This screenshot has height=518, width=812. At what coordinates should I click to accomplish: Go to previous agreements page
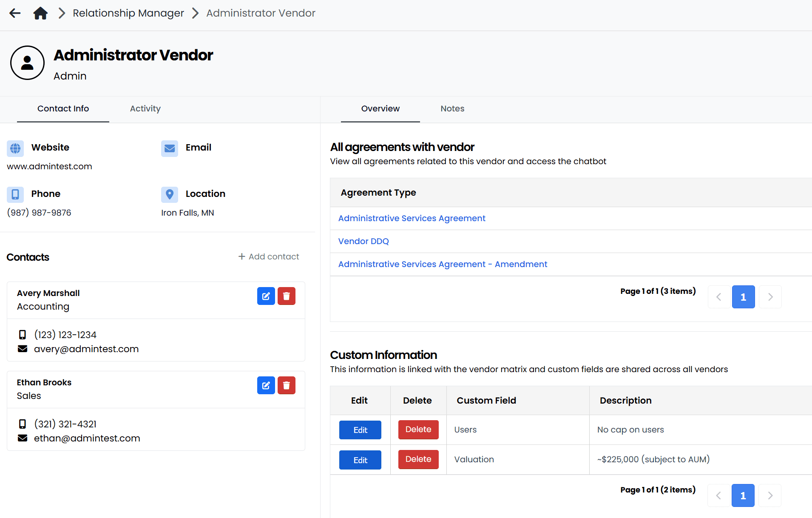(719, 297)
